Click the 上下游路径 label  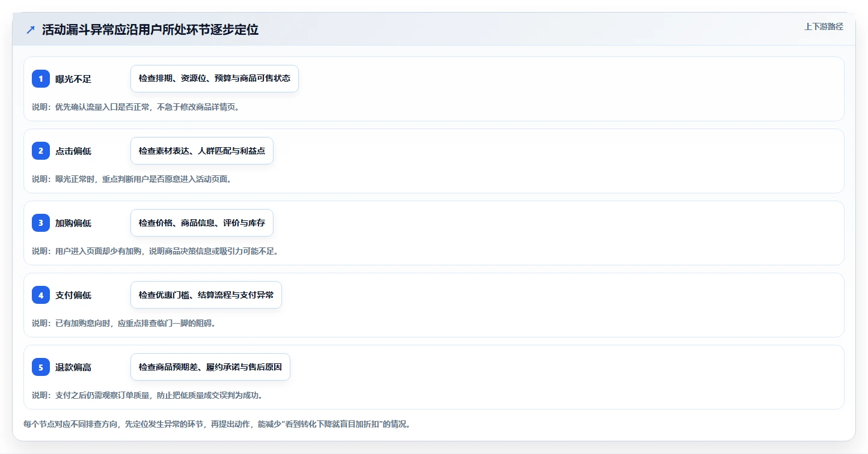pyautogui.click(x=824, y=26)
